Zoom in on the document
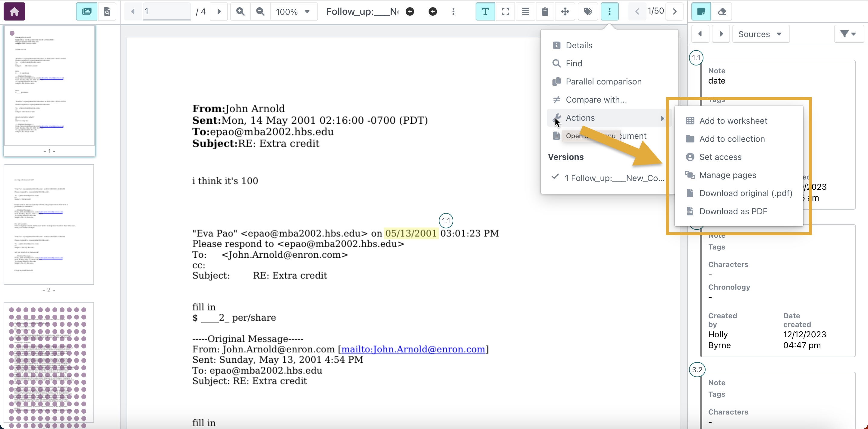868x429 pixels. (x=241, y=11)
